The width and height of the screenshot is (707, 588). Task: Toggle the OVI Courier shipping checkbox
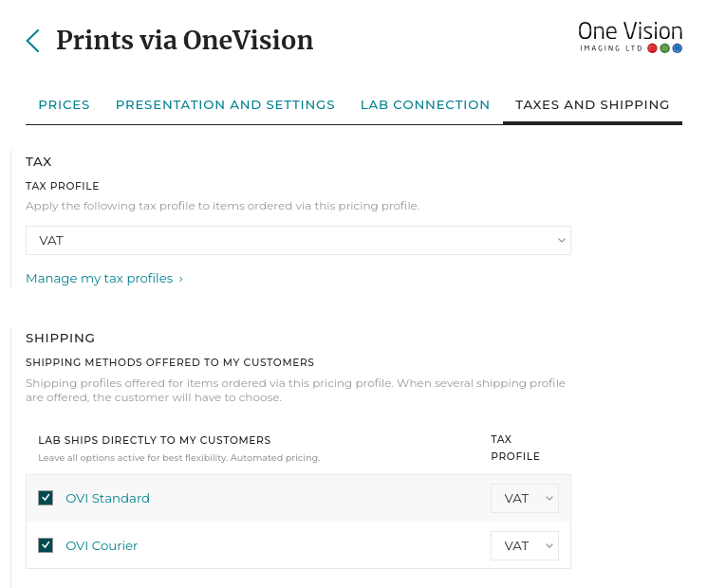46,546
